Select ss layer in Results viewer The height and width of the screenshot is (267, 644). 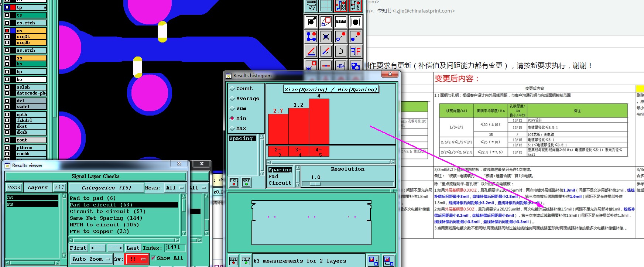pos(32,204)
